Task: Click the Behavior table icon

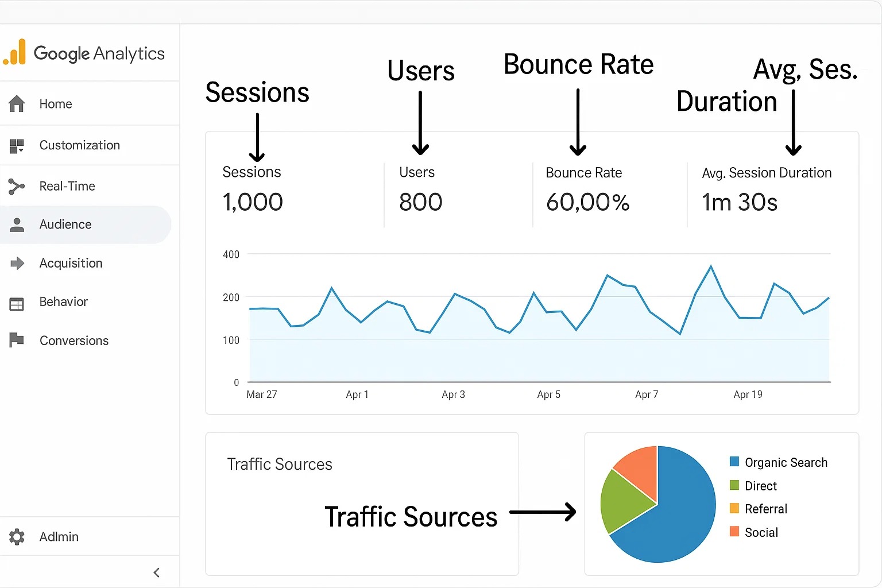Action: [17, 303]
